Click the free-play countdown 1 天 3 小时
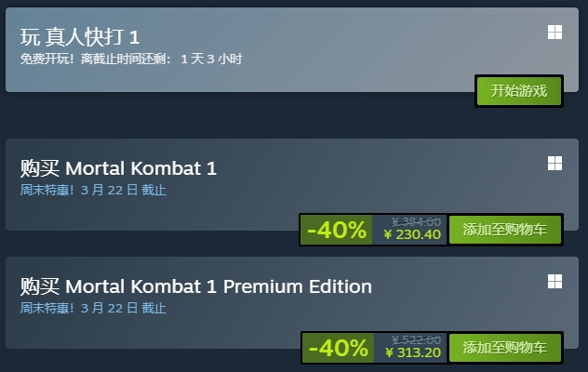The width and height of the screenshot is (588, 372). coord(211,59)
